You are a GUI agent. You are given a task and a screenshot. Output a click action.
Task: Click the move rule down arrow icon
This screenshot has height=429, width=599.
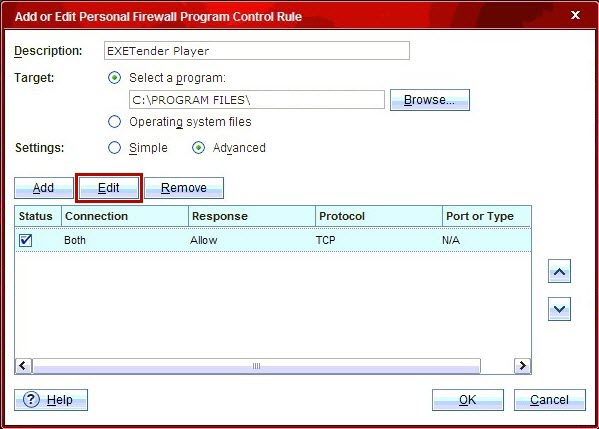click(559, 309)
